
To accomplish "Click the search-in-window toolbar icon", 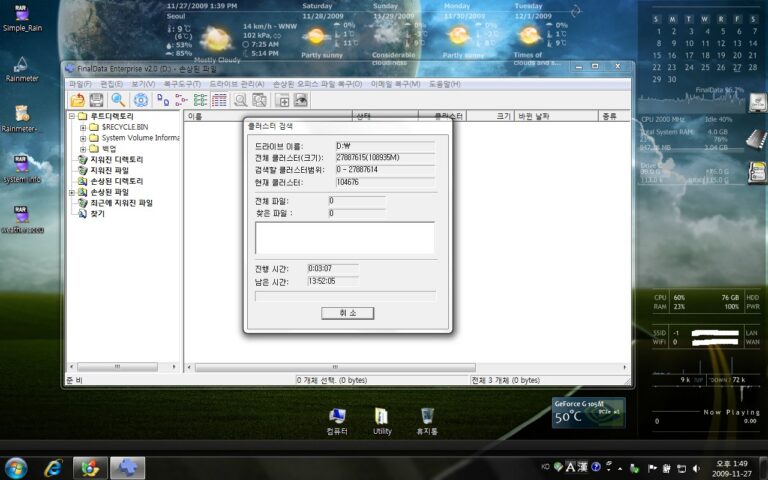I will point(259,100).
